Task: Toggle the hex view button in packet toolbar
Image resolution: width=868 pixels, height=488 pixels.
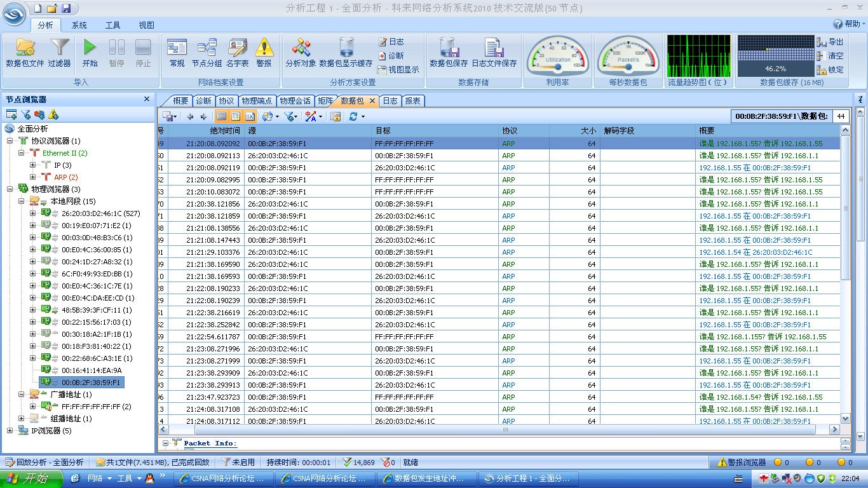Action: [250, 116]
